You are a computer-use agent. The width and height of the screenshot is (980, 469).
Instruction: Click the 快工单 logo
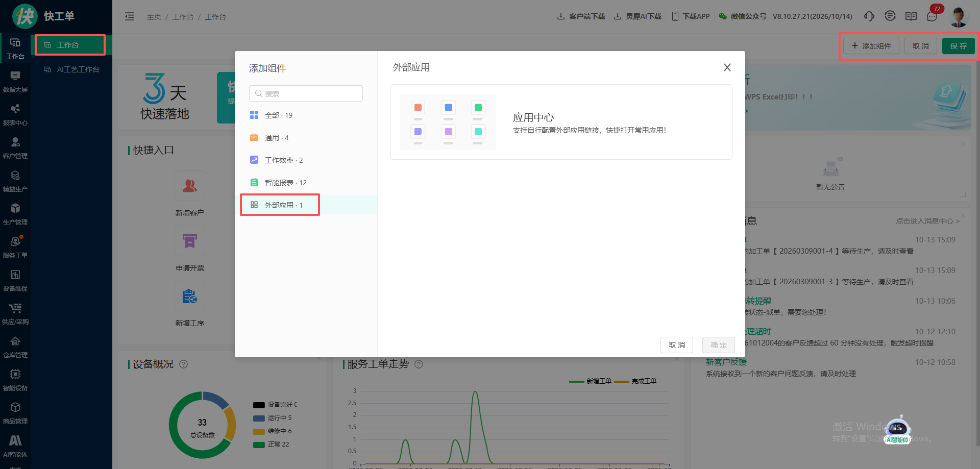[x=44, y=16]
